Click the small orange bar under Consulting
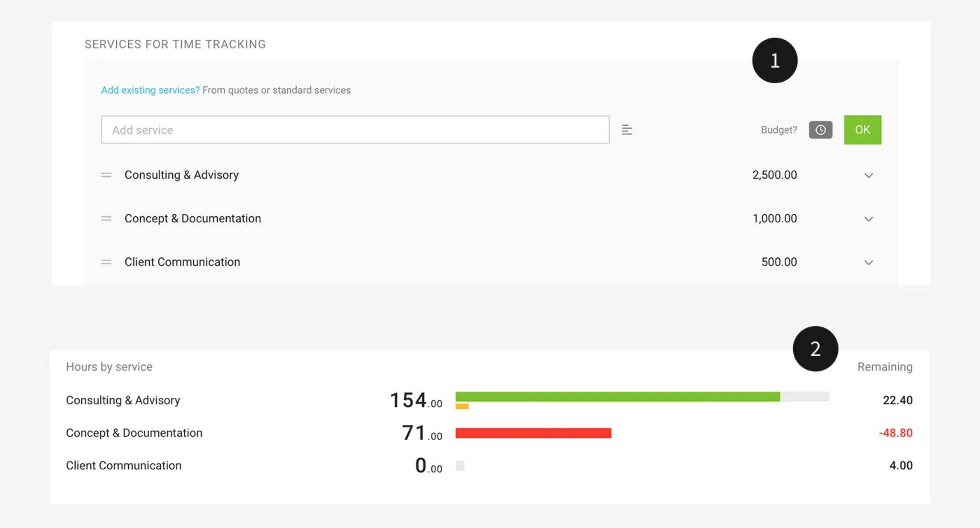 coord(462,407)
